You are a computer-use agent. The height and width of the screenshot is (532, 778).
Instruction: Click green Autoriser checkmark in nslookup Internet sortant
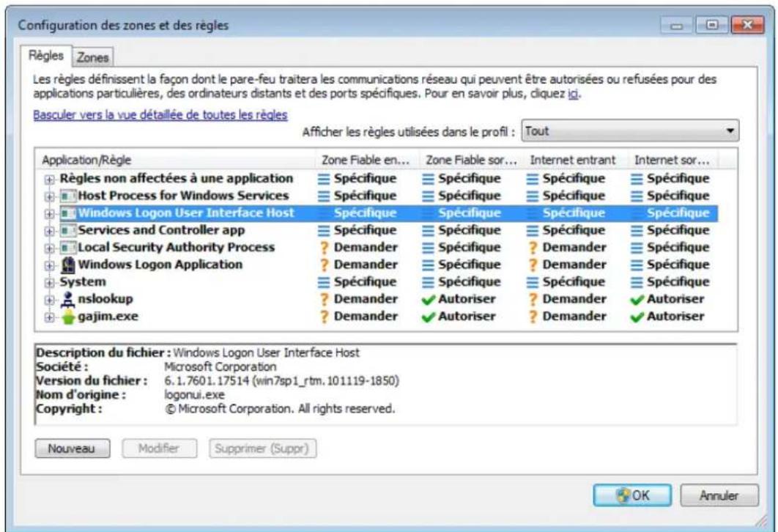click(x=637, y=300)
